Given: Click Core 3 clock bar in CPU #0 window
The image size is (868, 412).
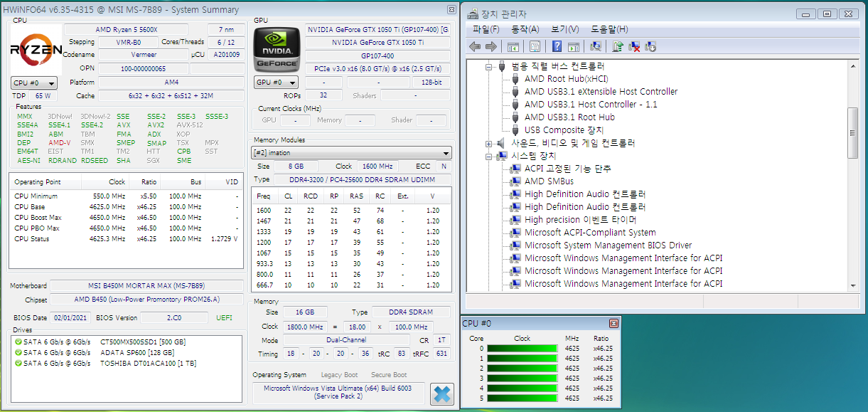Looking at the screenshot, I should click(x=523, y=379).
